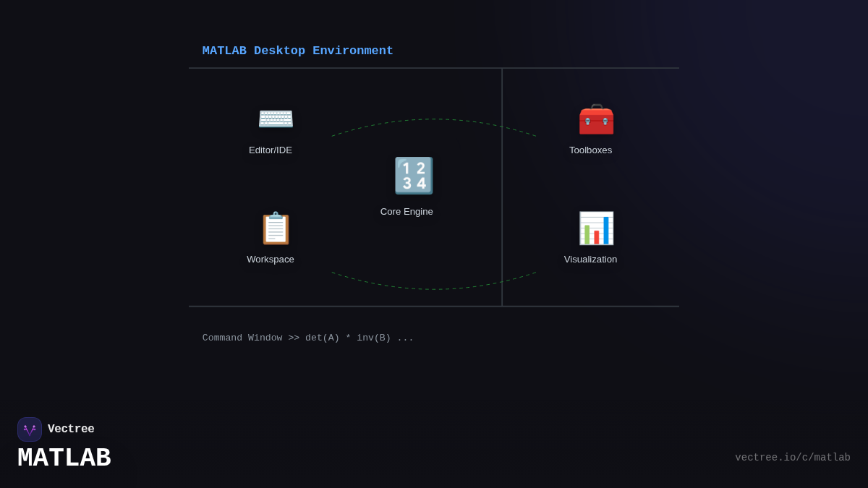Open the vectree.io/c/matlab link

(793, 457)
